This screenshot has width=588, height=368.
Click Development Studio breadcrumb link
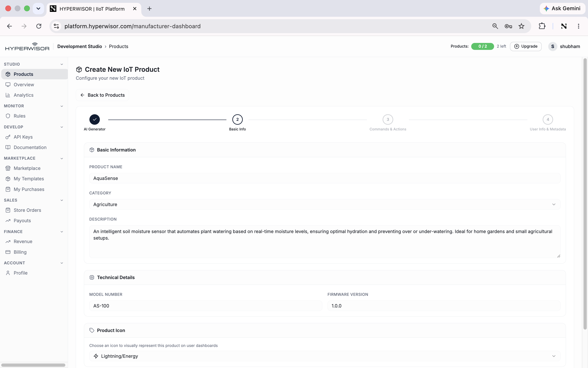click(79, 46)
